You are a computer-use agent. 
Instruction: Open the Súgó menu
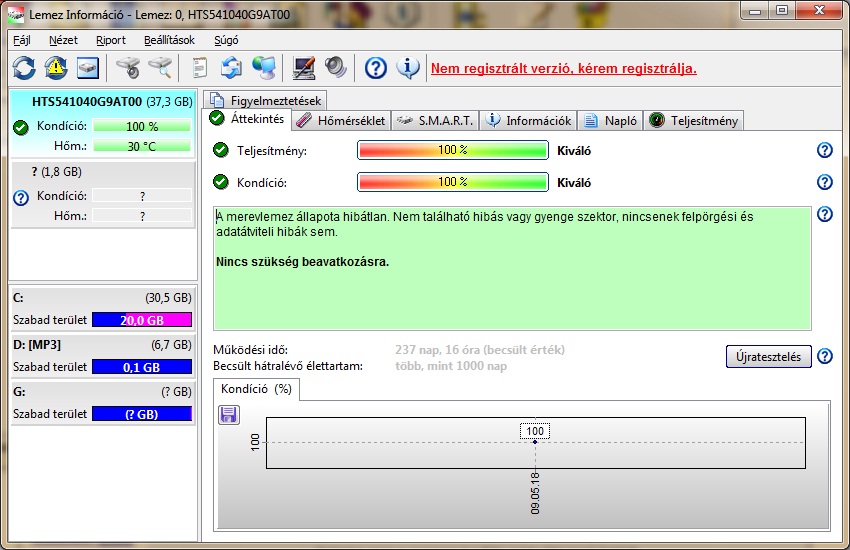coord(226,40)
